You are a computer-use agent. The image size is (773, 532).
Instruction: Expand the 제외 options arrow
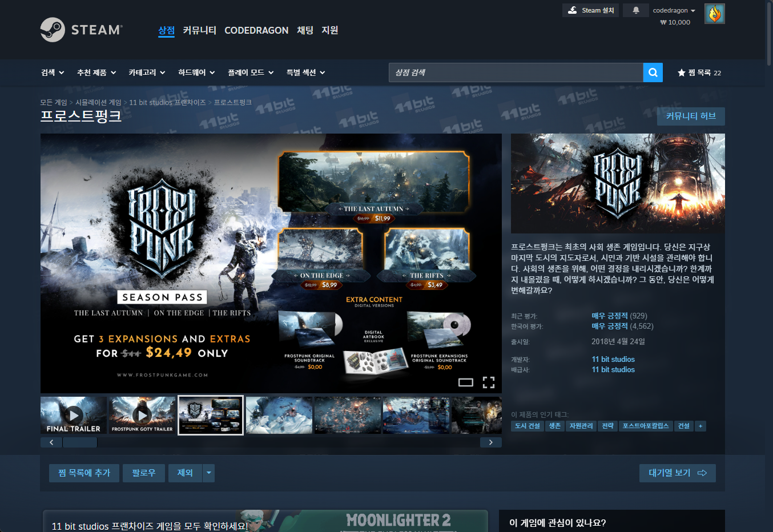tap(208, 473)
